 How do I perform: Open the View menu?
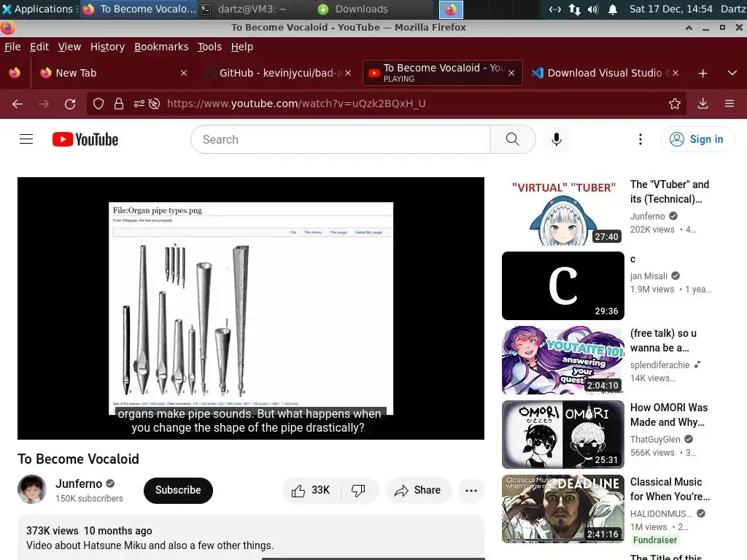[x=69, y=47]
